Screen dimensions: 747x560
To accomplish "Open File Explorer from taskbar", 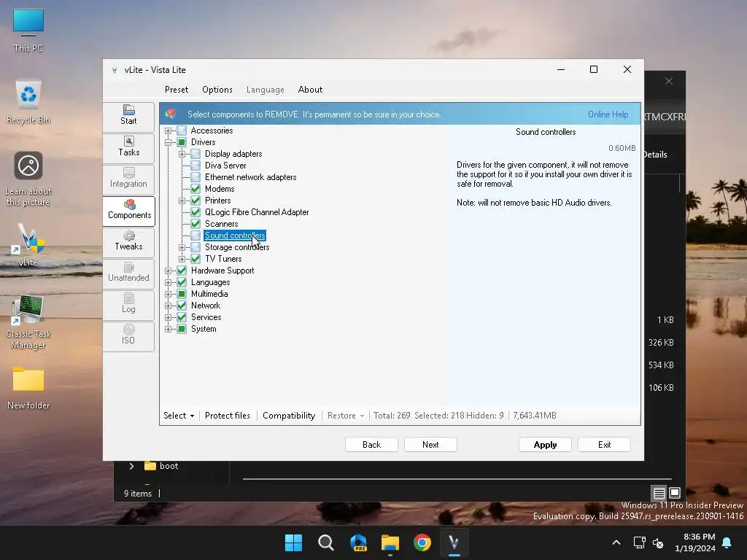I will 390,542.
